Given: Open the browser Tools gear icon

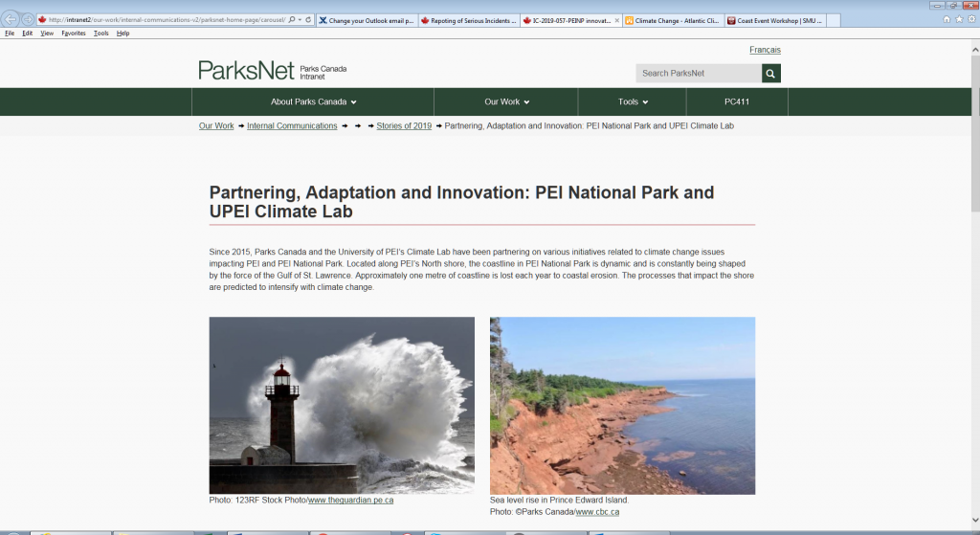Looking at the screenshot, I should click(972, 19).
